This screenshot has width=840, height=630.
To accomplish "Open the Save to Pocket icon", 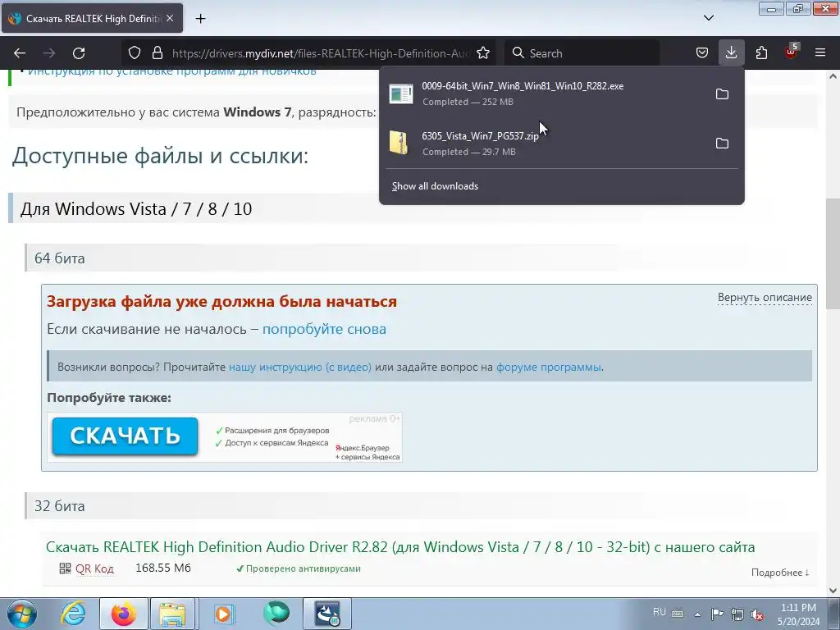I will pyautogui.click(x=702, y=53).
